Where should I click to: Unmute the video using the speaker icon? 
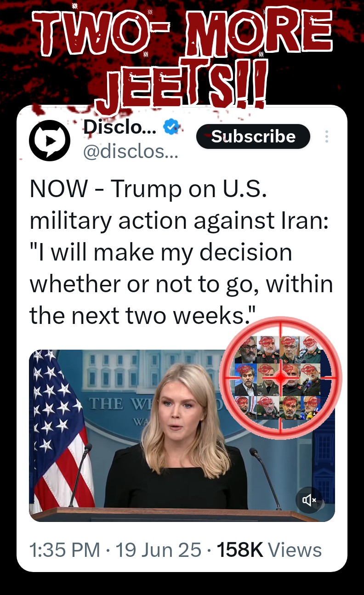309,500
